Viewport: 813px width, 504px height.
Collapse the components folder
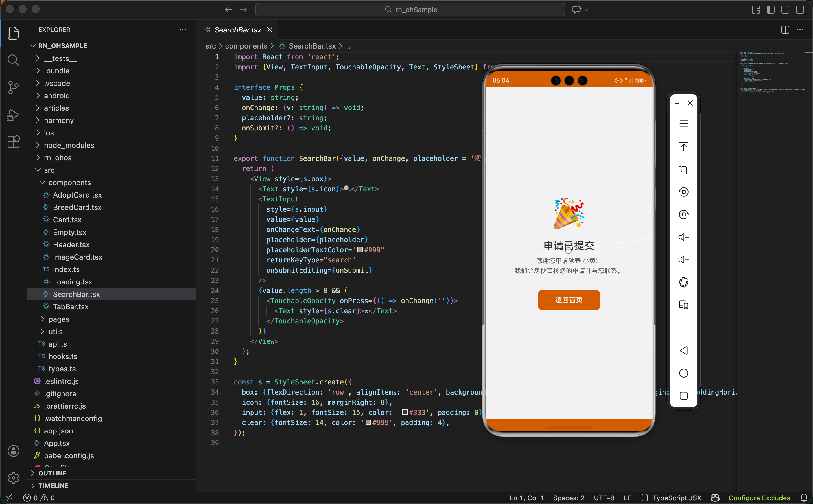[x=69, y=182]
